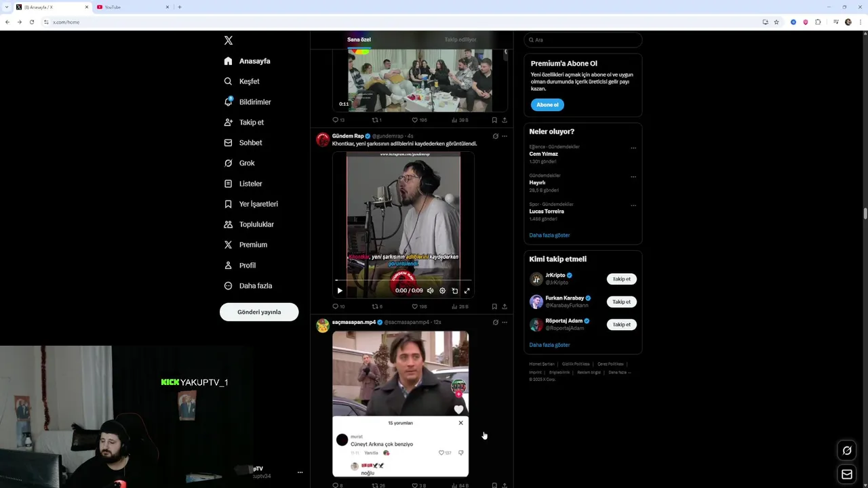Follow JrKripto with Takip et
The width and height of the screenshot is (868, 488).
pos(621,279)
